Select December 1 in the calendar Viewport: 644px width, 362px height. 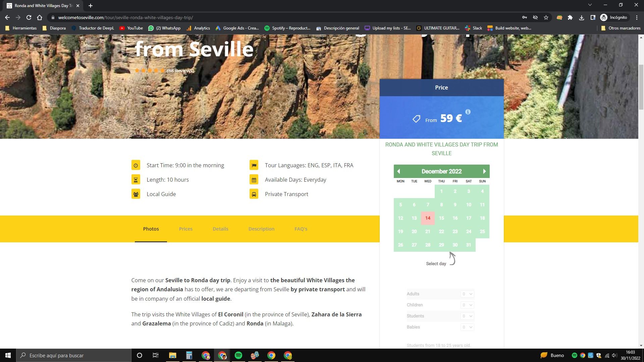[441, 191]
